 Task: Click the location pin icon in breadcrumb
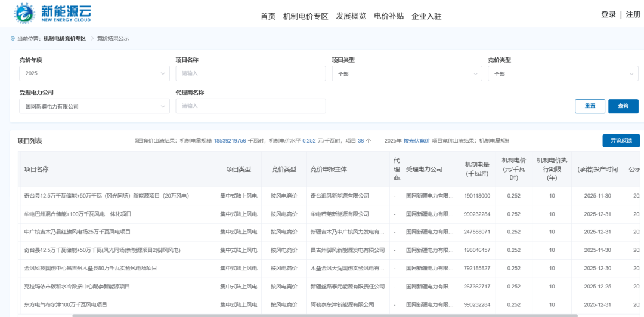13,38
